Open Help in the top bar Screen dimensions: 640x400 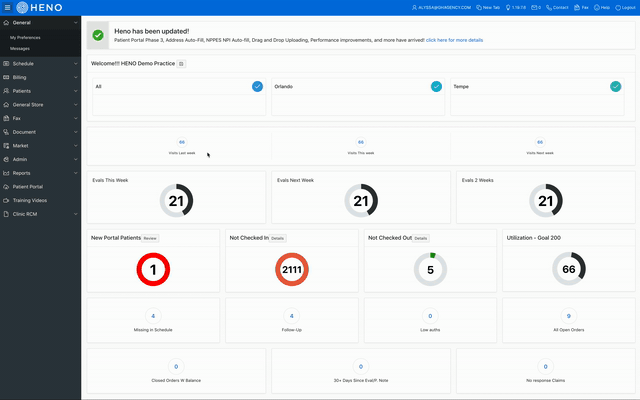pos(602,7)
